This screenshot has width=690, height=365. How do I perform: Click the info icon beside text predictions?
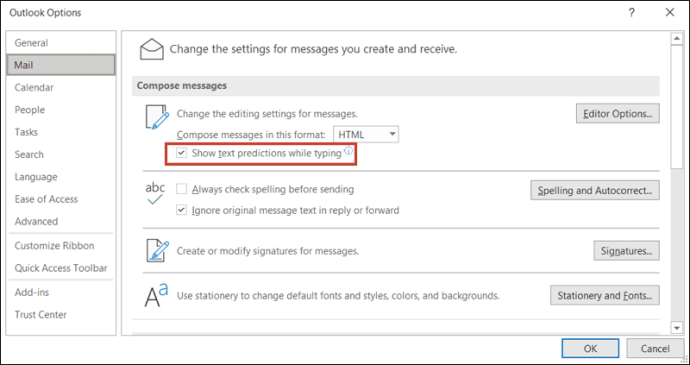click(x=348, y=151)
